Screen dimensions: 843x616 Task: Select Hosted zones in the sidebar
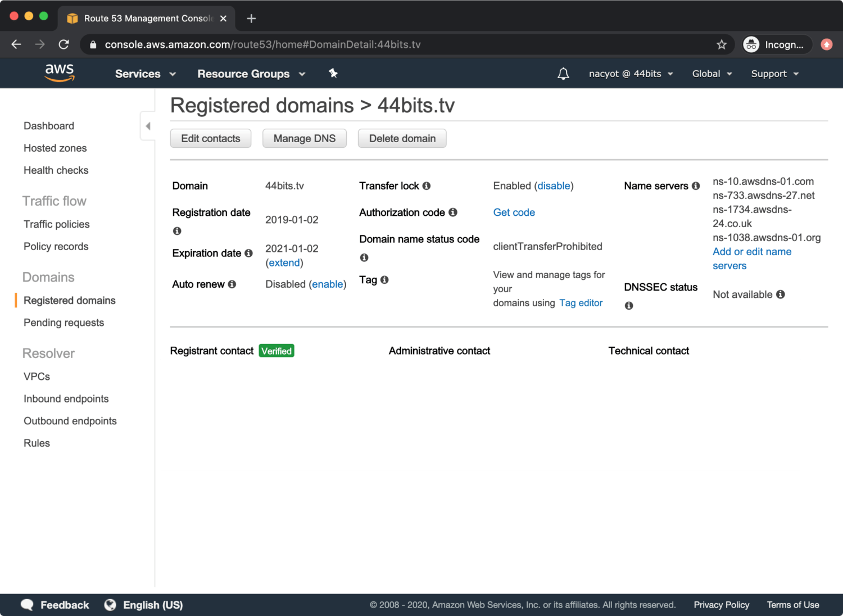pos(55,148)
